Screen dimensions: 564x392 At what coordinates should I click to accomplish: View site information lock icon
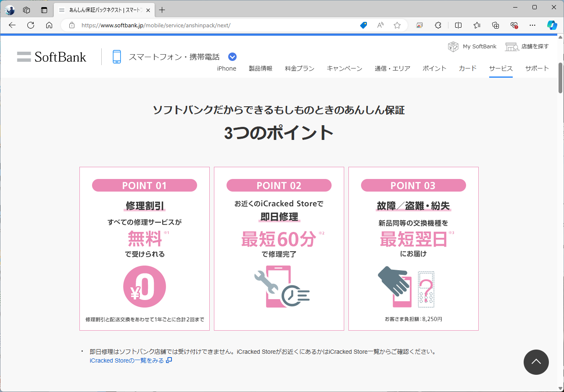[72, 25]
